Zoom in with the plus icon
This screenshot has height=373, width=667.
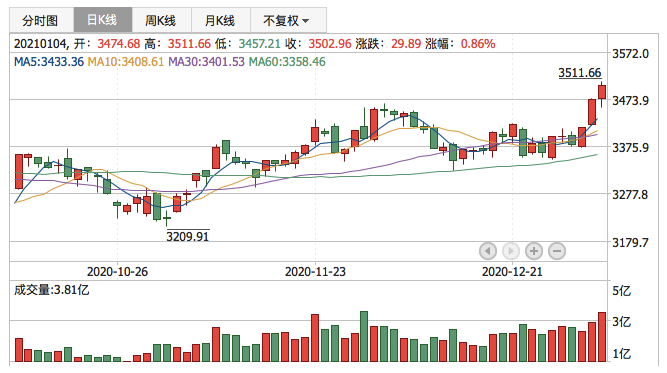coord(534,251)
